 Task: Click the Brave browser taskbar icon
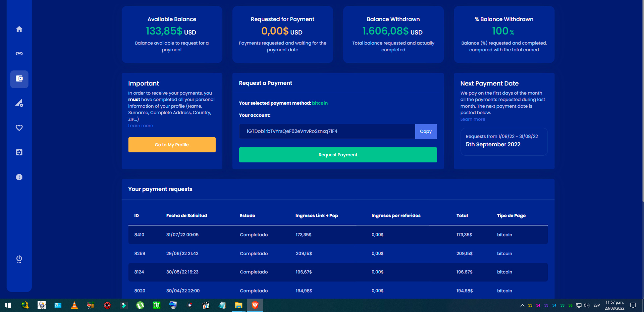point(255,305)
